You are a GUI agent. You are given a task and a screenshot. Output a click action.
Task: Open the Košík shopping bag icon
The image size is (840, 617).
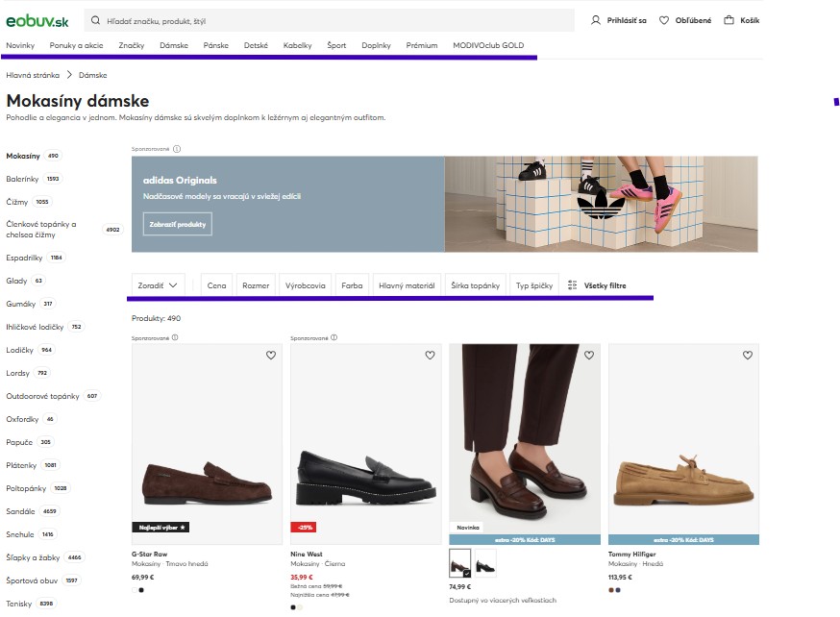[x=729, y=20]
